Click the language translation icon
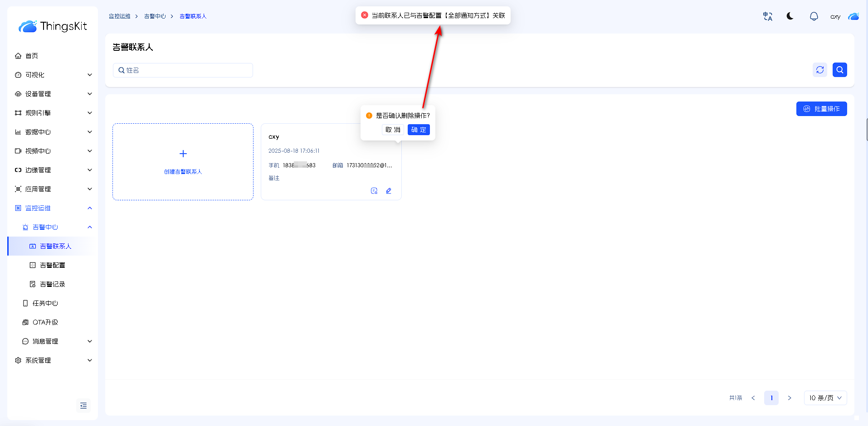This screenshot has width=868, height=426. click(x=767, y=16)
